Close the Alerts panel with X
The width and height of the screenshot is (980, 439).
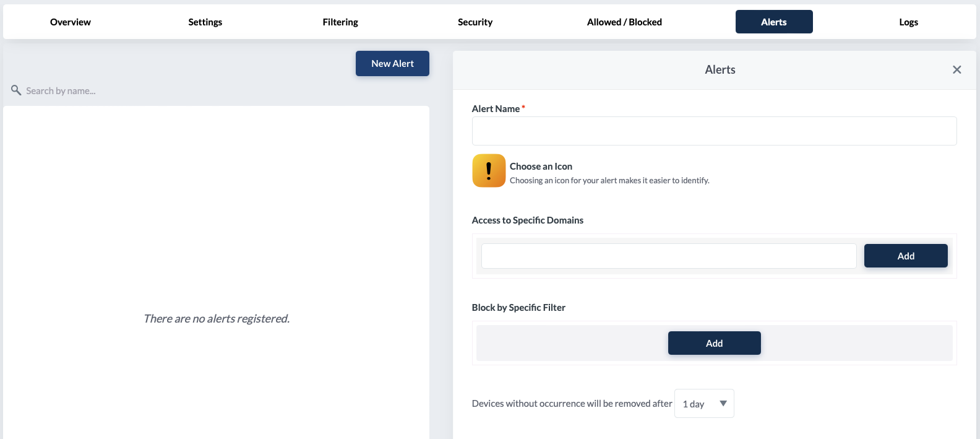pos(956,70)
